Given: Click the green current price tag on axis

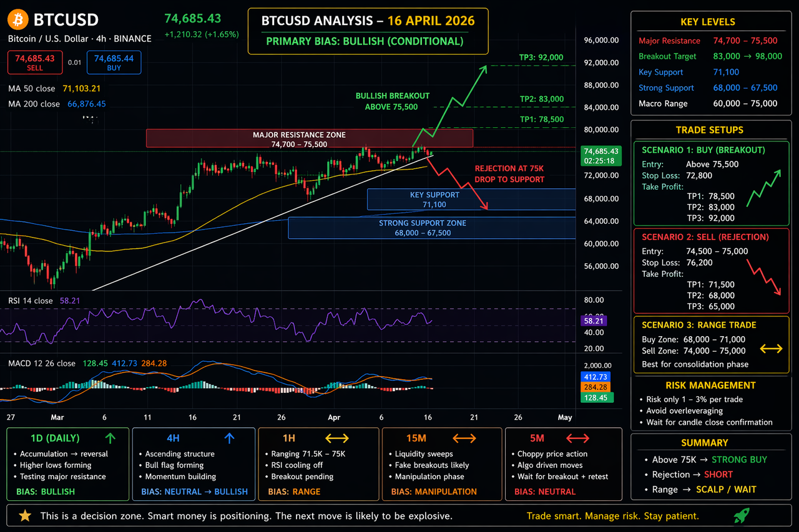Looking at the screenshot, I should click(600, 155).
